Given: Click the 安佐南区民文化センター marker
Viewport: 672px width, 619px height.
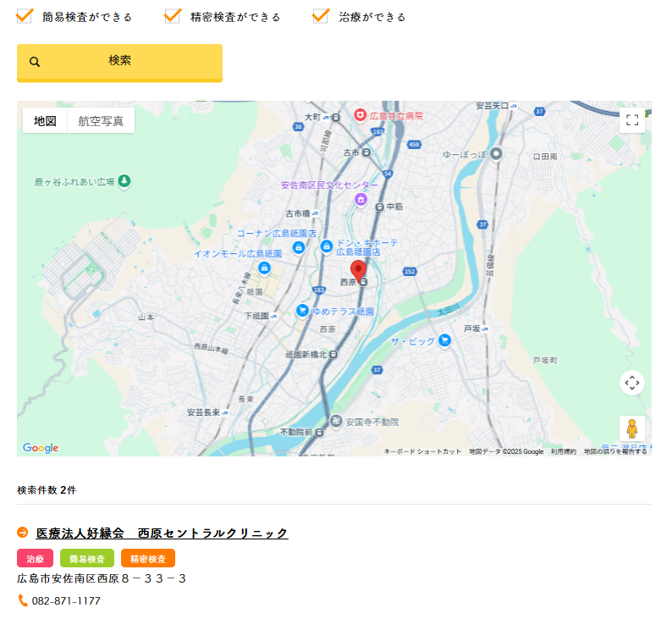Looking at the screenshot, I should tap(361, 199).
